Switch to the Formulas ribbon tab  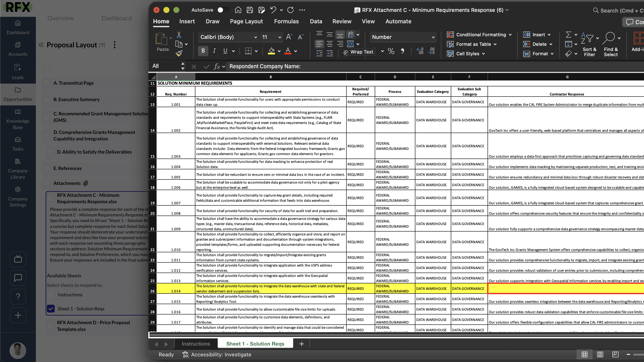click(x=286, y=21)
